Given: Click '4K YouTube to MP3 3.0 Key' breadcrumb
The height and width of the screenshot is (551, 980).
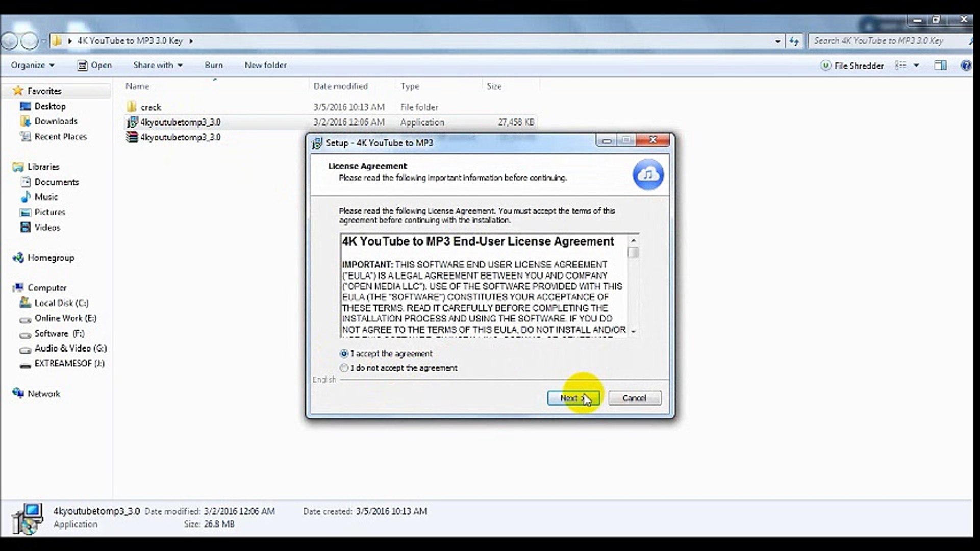Looking at the screenshot, I should (x=130, y=41).
